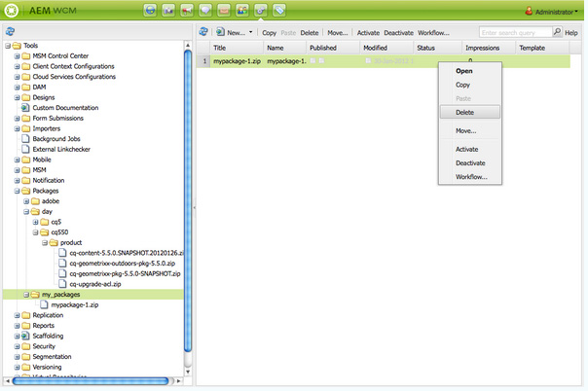
Task: Click the toolbar Activate button
Action: [x=368, y=33]
